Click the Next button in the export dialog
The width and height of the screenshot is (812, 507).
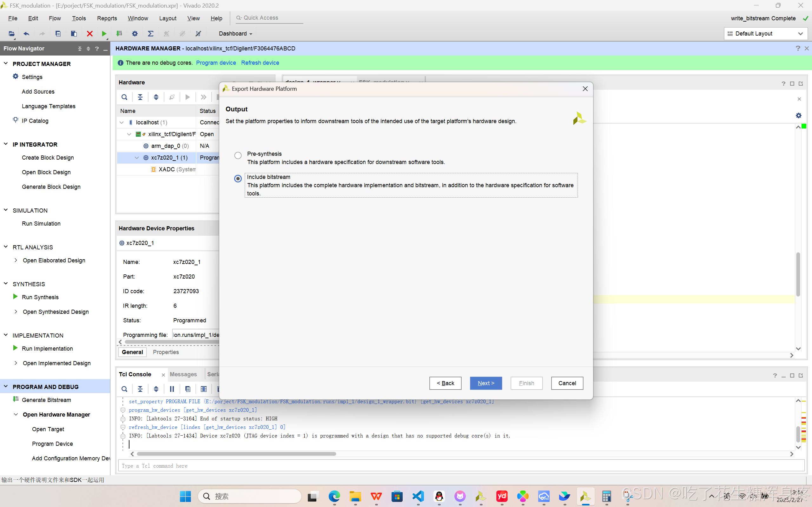486,383
